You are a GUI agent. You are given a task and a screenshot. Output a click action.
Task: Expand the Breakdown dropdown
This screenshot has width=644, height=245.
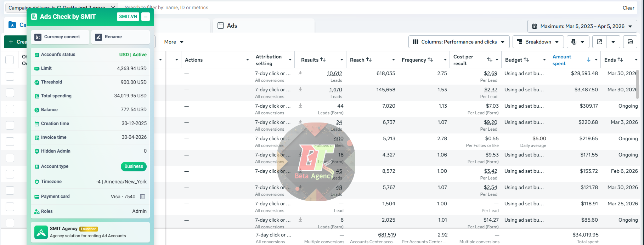coord(538,42)
